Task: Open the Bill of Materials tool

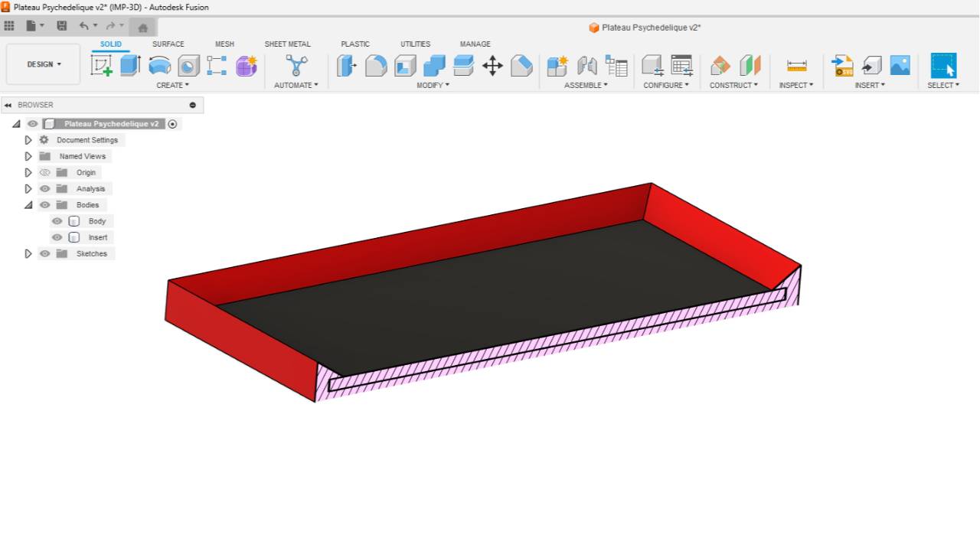Action: click(x=616, y=66)
